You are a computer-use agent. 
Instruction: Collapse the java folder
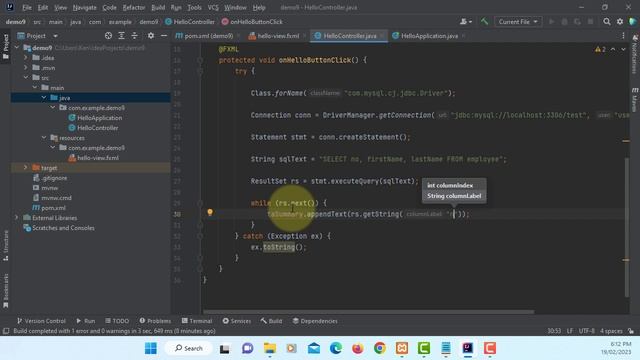(x=44, y=98)
